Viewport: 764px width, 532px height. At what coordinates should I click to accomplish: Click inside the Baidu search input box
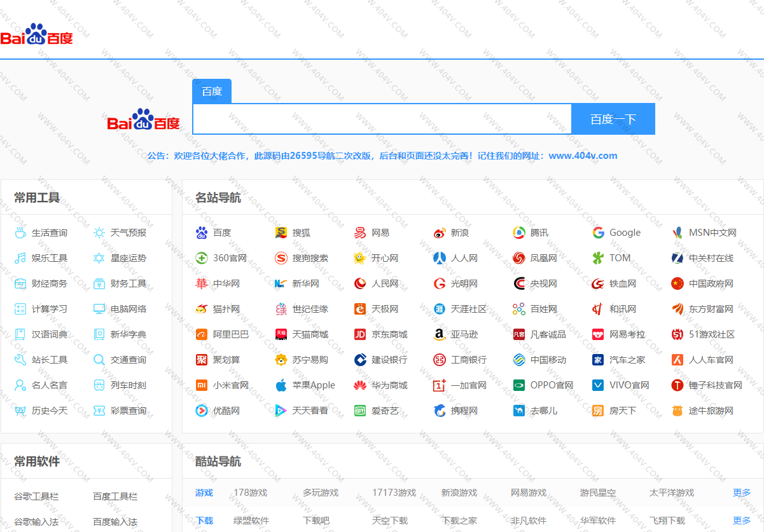point(382,119)
